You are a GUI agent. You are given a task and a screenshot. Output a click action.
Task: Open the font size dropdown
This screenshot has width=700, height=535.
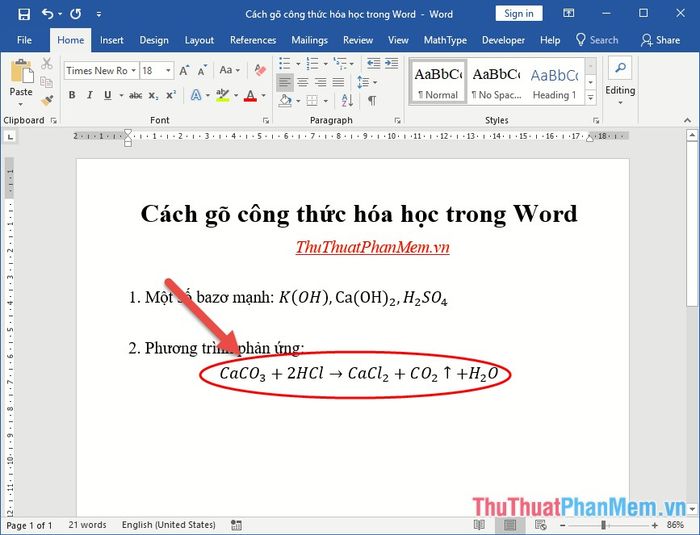168,71
